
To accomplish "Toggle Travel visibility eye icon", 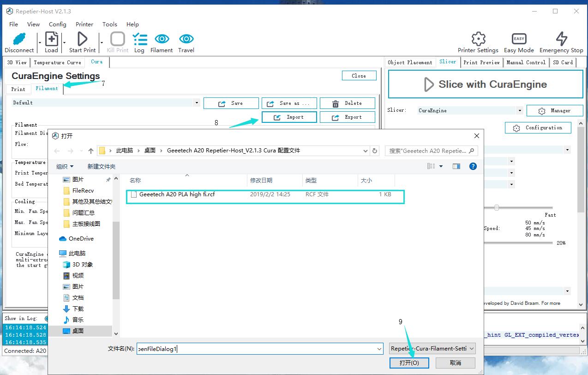I will point(186,39).
